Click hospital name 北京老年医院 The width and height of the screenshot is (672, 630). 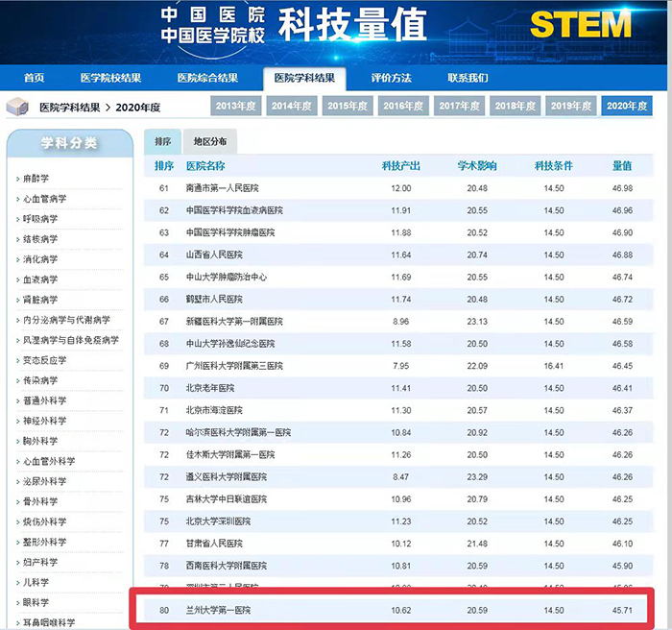(x=210, y=388)
